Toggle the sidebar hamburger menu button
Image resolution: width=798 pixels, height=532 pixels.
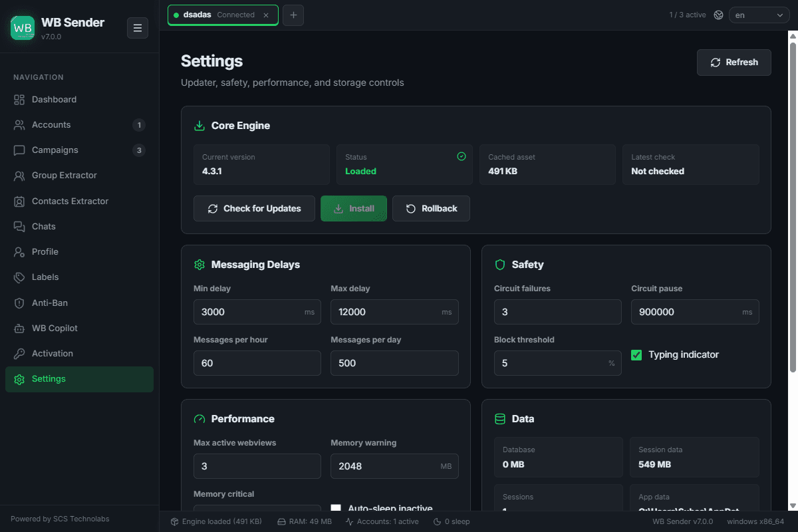[138, 28]
